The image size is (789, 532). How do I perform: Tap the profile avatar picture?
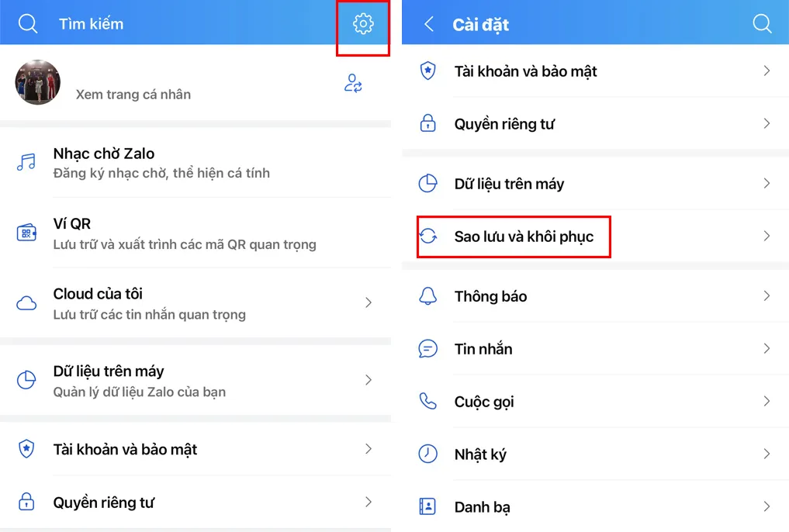[x=38, y=82]
